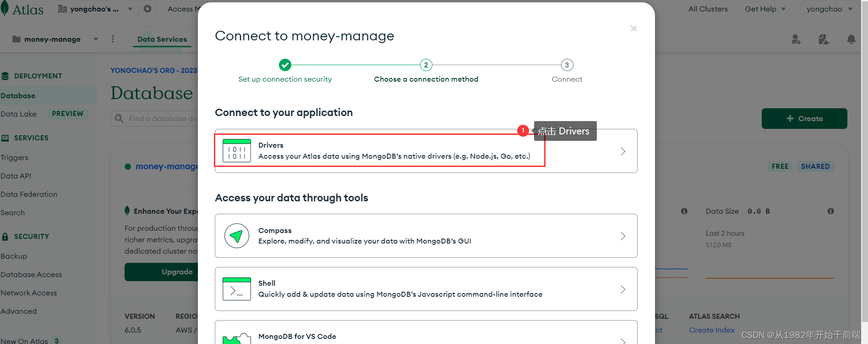Viewport: 868px width, 344px height.
Task: Open YONGCHAO'S ORG breadcrumb link
Action: click(153, 71)
